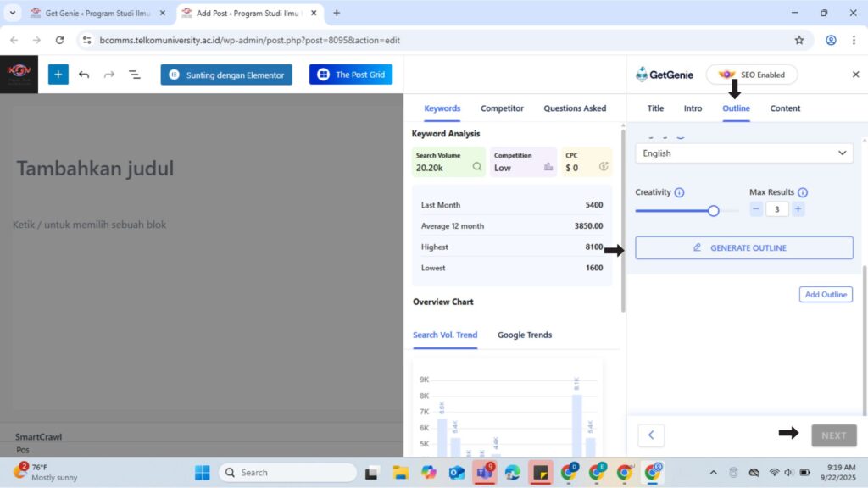Screen dimensions: 868x488
Task: Go to the Intro step tab
Action: tap(693, 108)
